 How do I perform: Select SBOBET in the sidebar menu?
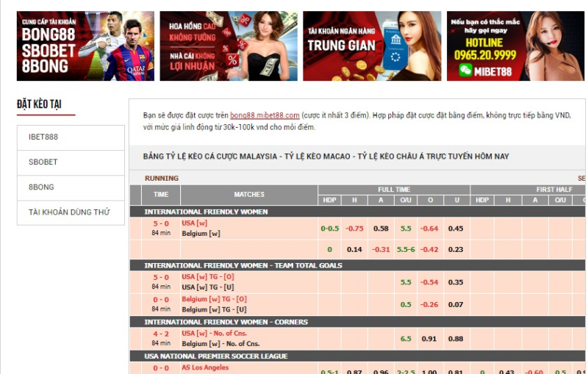(71, 162)
